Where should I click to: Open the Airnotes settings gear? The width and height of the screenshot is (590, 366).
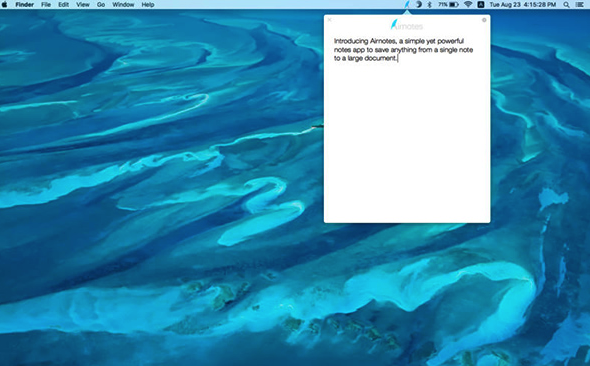(484, 20)
